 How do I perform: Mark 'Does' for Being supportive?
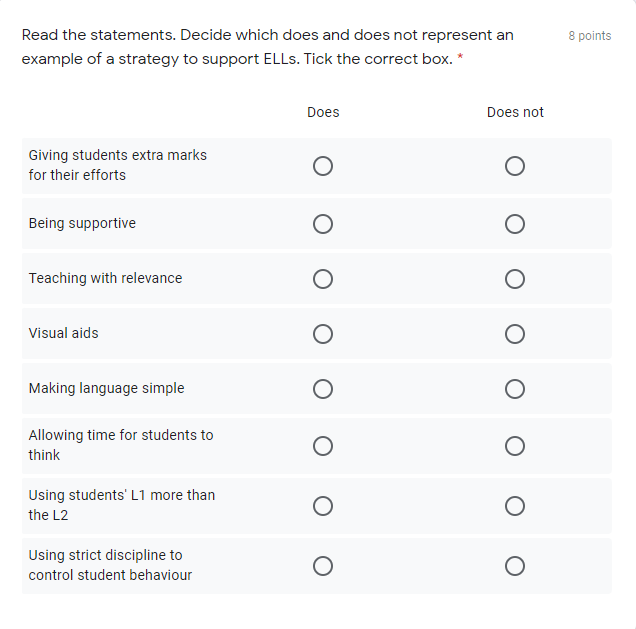(322, 224)
